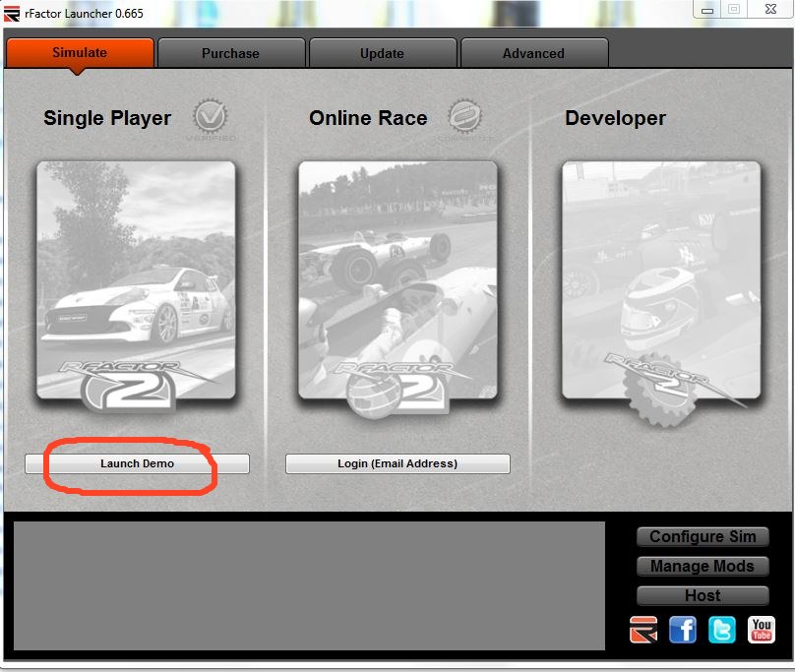Open the Manage Mods button

click(x=703, y=566)
